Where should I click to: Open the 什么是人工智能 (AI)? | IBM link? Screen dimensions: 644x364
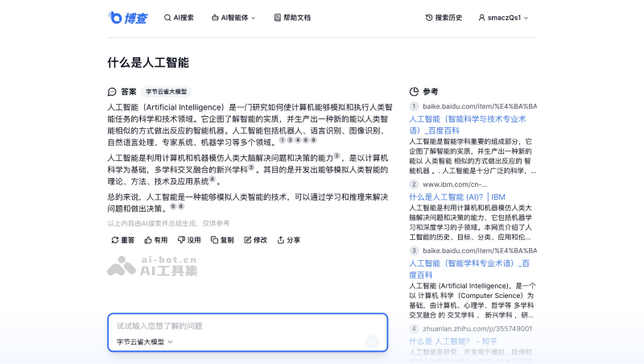[x=456, y=196]
